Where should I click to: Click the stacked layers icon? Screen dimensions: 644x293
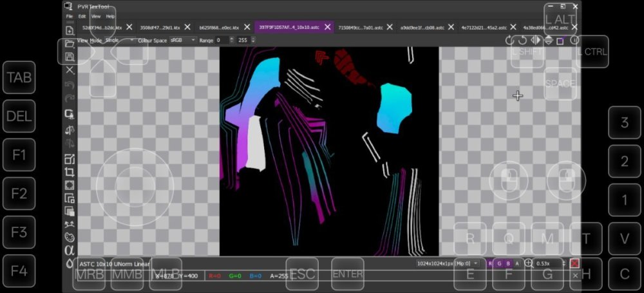click(70, 211)
